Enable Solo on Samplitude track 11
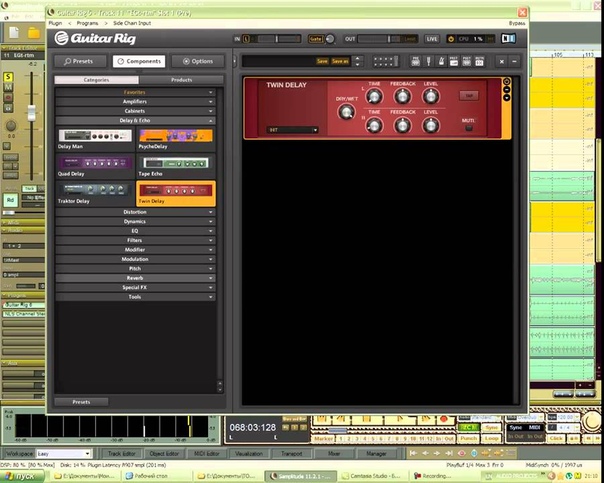The image size is (604, 483). click(x=8, y=77)
